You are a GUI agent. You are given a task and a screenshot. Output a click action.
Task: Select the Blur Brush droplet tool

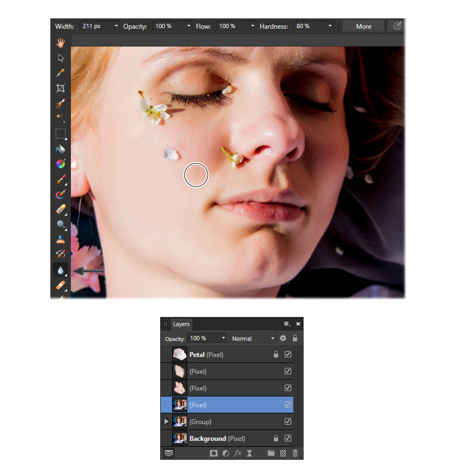[61, 270]
